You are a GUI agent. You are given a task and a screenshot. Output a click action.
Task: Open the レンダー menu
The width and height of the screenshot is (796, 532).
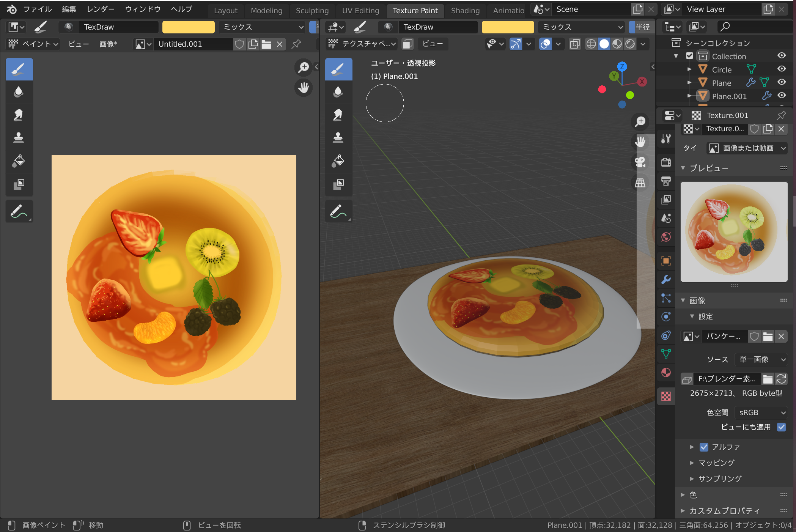(101, 9)
